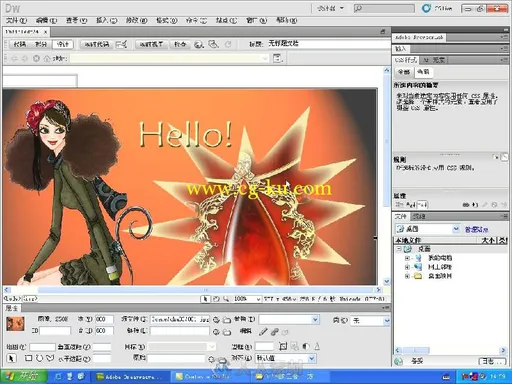Click the preview in browser globe icon
The height and width of the screenshot is (384, 512).
coord(199,44)
